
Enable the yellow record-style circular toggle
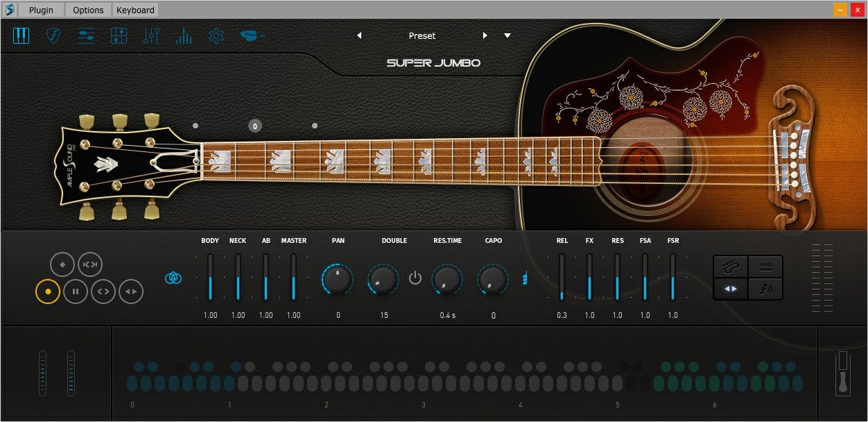(47, 291)
